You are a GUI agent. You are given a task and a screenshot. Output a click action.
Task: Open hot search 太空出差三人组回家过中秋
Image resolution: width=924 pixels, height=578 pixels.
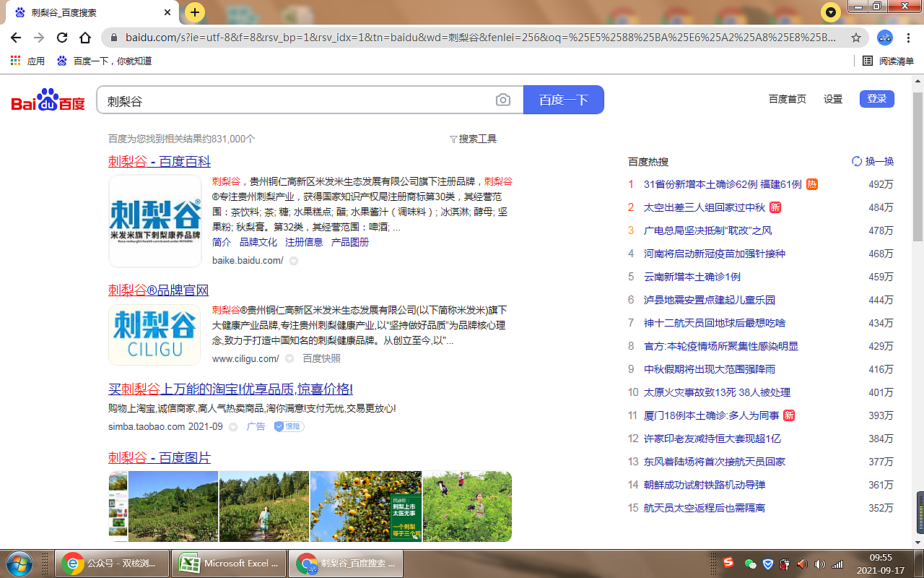point(705,207)
